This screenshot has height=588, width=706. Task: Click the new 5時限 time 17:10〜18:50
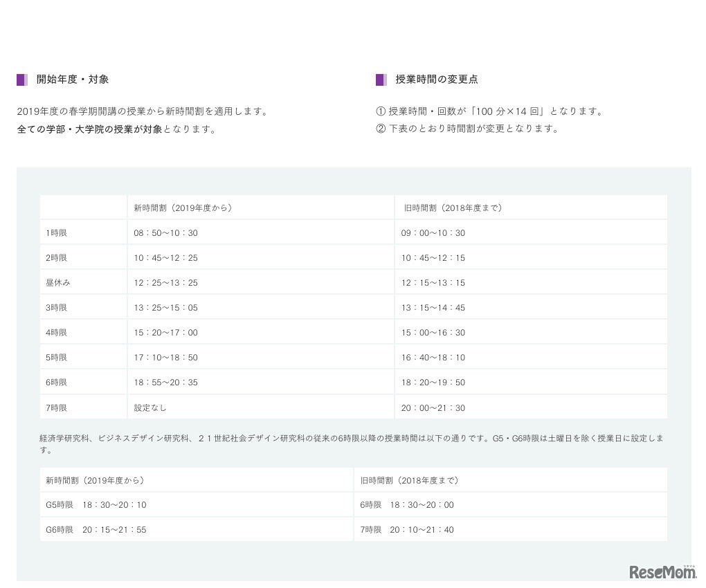[165, 358]
